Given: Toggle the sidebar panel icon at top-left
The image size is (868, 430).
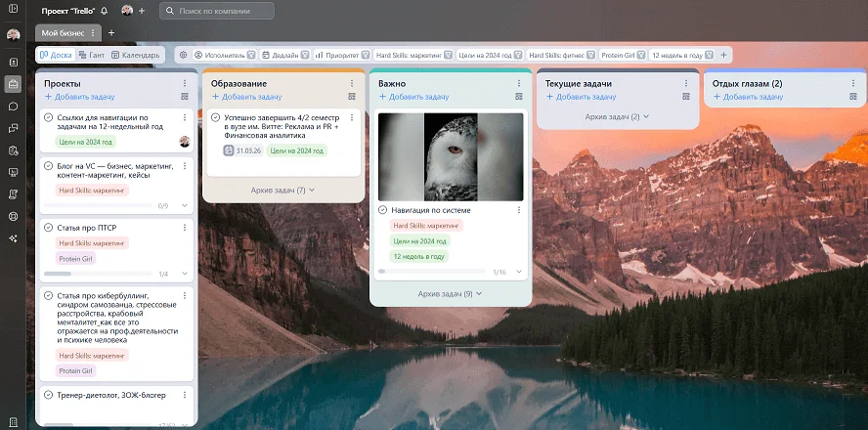Looking at the screenshot, I should point(14,9).
